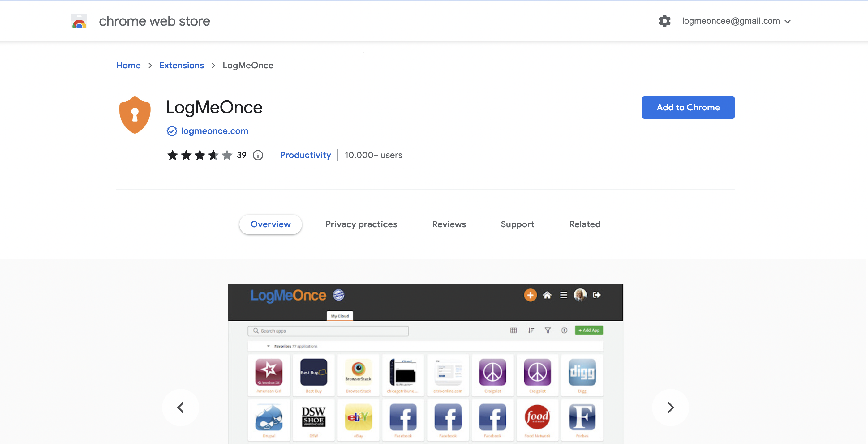Collapse the Favorites section triangle
This screenshot has height=444, width=868.
tap(268, 346)
